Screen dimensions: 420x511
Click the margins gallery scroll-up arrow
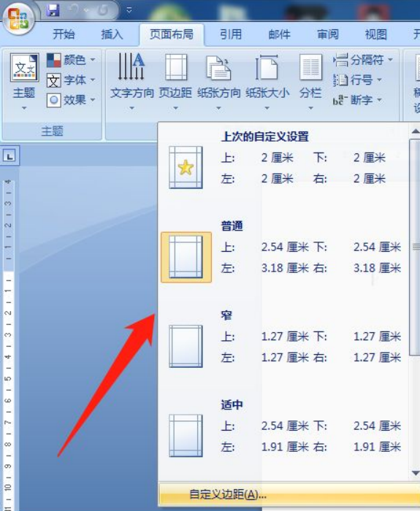tap(415, 131)
